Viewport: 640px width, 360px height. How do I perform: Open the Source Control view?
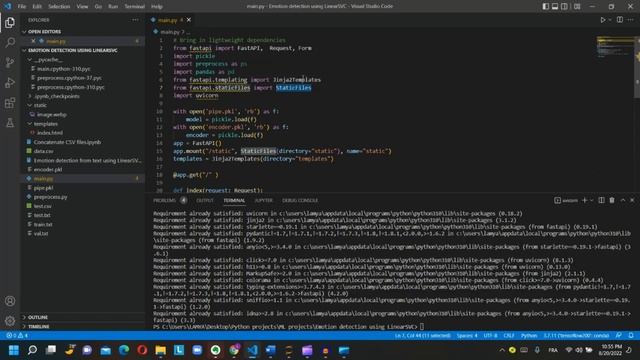[x=10, y=62]
